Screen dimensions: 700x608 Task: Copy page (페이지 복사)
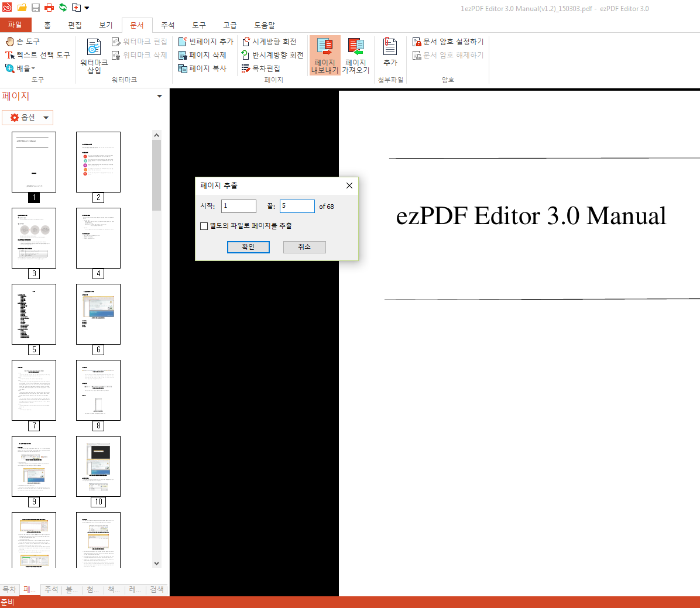click(203, 68)
